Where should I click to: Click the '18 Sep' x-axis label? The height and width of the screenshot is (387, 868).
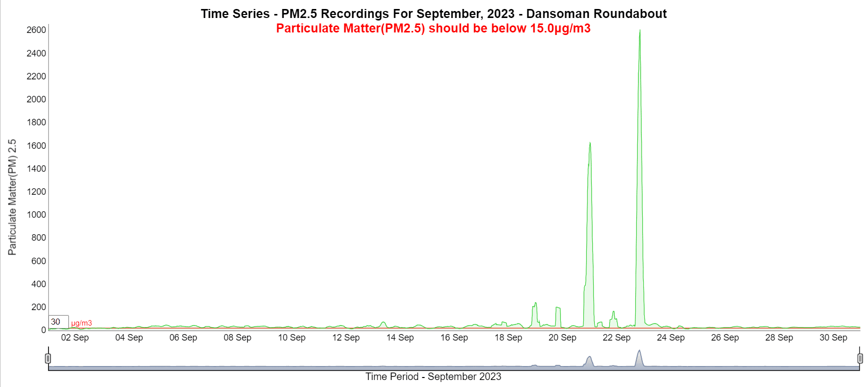(508, 338)
